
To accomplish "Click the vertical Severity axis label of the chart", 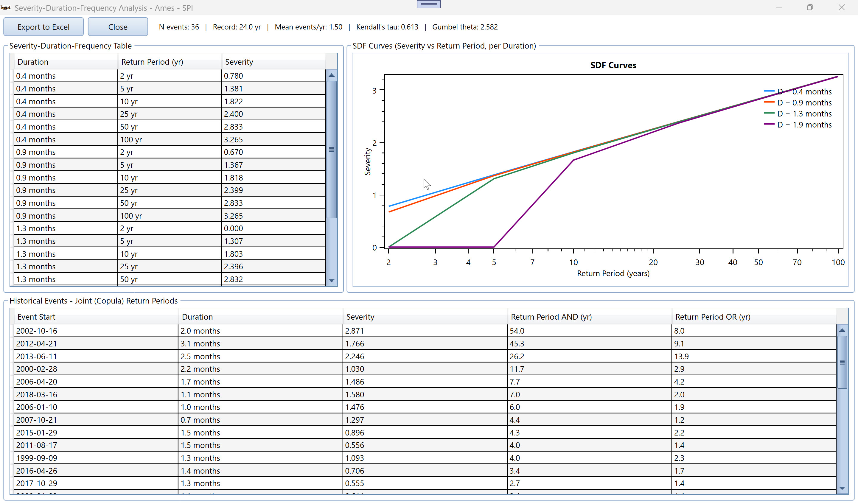I will [367, 161].
